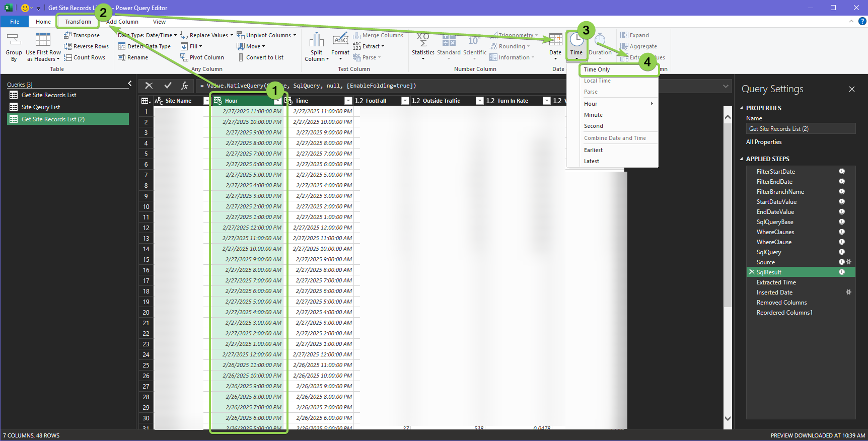Click the Transpose button
The image size is (868, 441).
coord(82,35)
